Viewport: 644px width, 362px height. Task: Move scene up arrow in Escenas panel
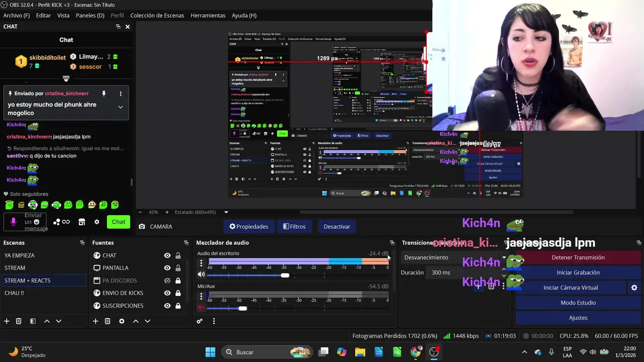[x=47, y=321]
